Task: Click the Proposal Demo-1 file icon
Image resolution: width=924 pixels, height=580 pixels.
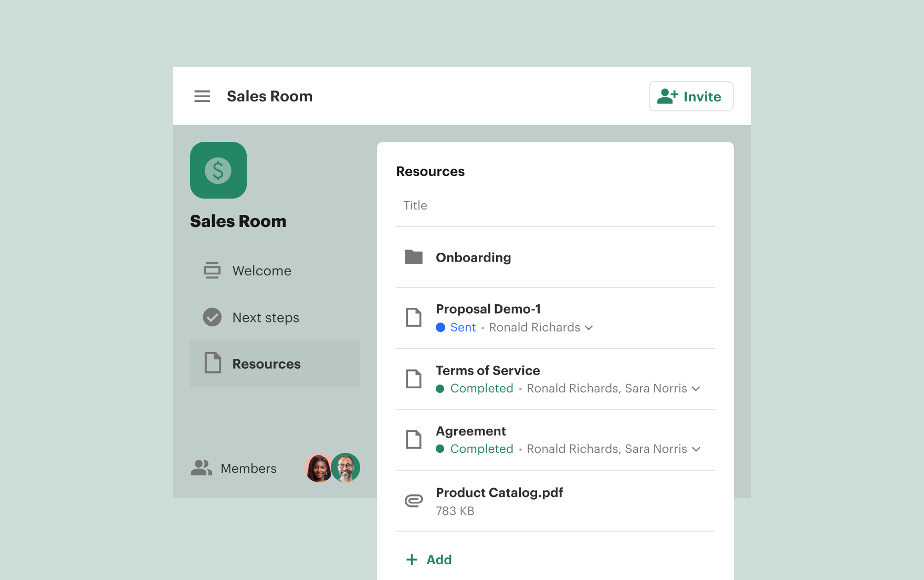Action: [x=414, y=317]
